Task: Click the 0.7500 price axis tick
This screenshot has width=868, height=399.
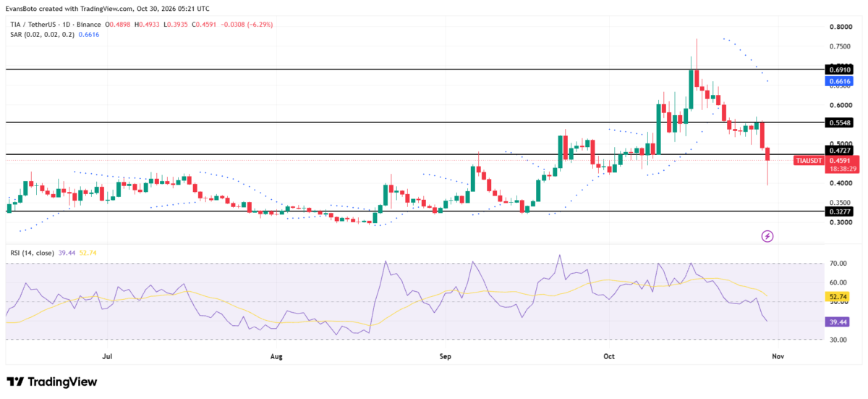Action: 840,46
